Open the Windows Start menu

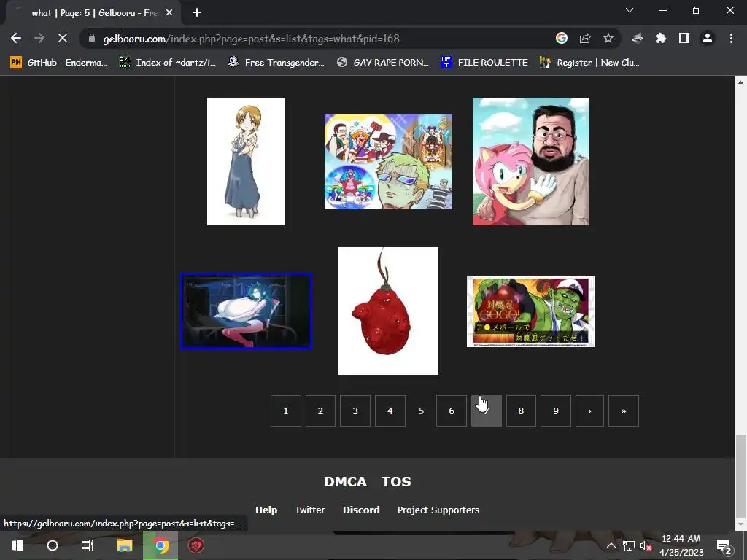pos(18,545)
